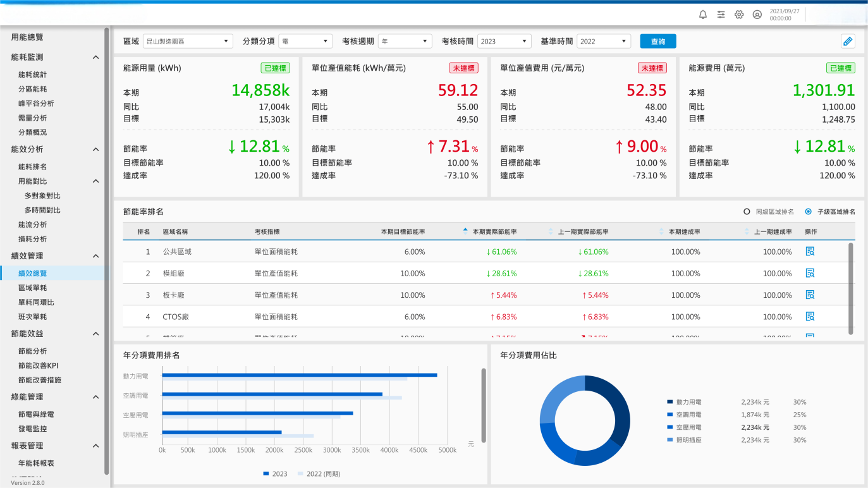Toggle the 2023 series in bar chart legend
Screen dimensions: 868x488
click(275, 473)
